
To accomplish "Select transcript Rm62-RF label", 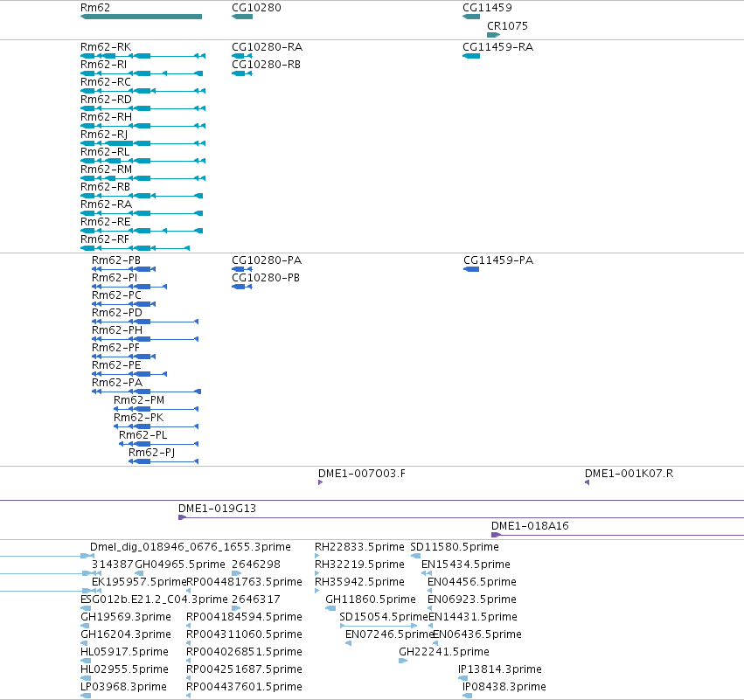I will click(104, 239).
